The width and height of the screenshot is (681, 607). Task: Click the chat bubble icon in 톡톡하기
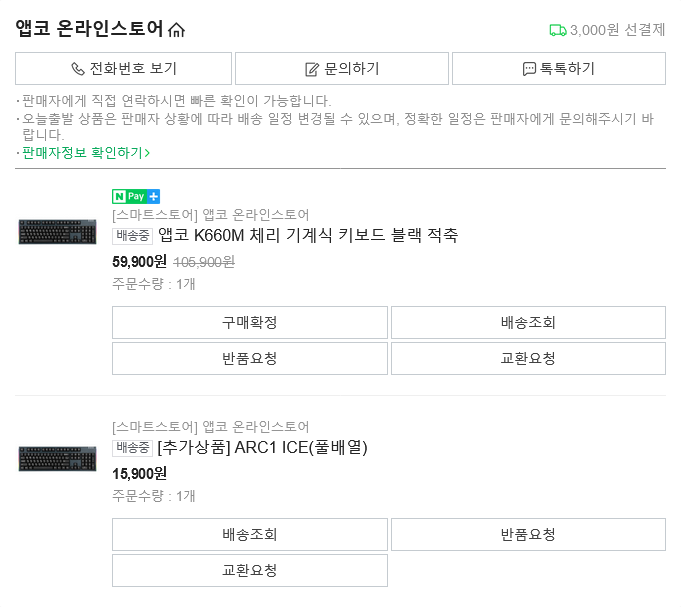tap(529, 69)
